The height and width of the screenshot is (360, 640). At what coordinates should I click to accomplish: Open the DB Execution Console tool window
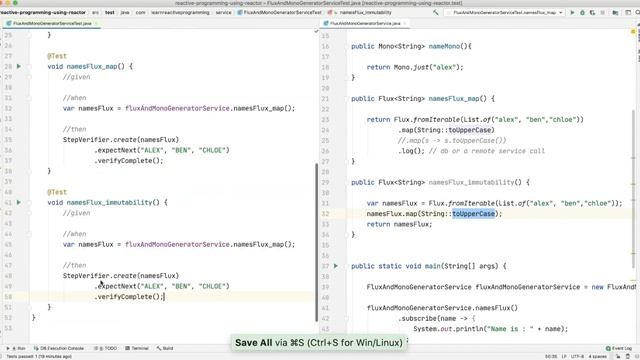coord(59,348)
